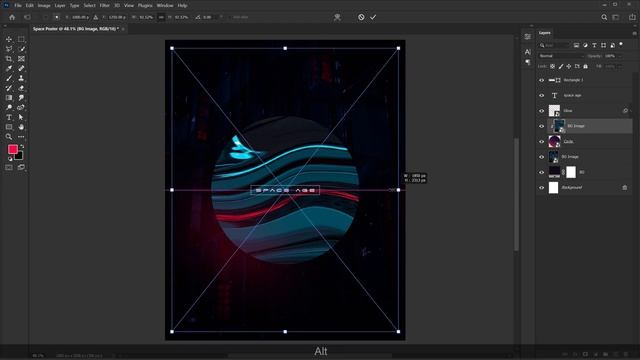The image size is (640, 360).
Task: Open the layer Fill dropdown arrow
Action: tap(620, 66)
